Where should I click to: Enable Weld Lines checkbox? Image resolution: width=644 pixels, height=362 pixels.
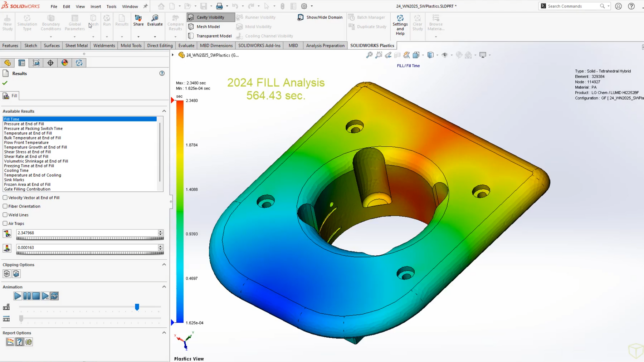(5, 215)
